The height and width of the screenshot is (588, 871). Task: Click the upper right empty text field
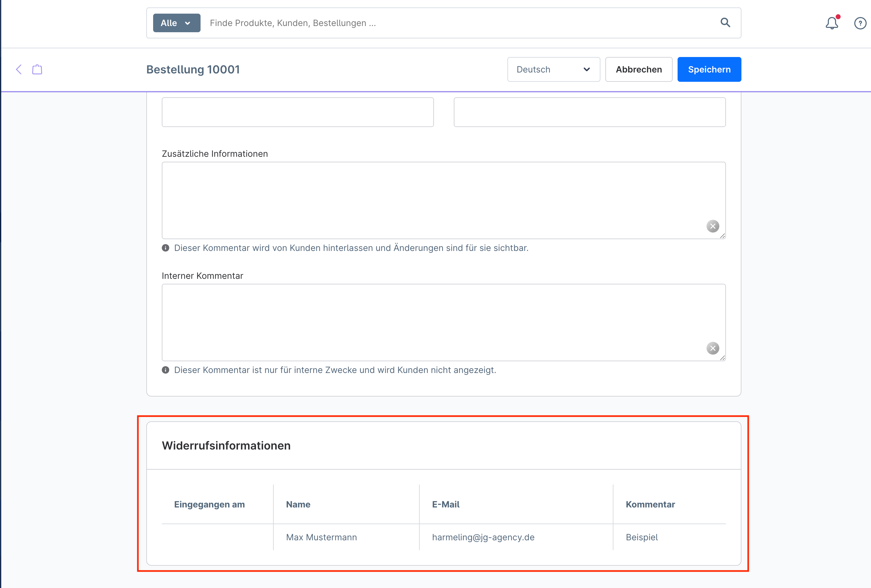pos(589,112)
